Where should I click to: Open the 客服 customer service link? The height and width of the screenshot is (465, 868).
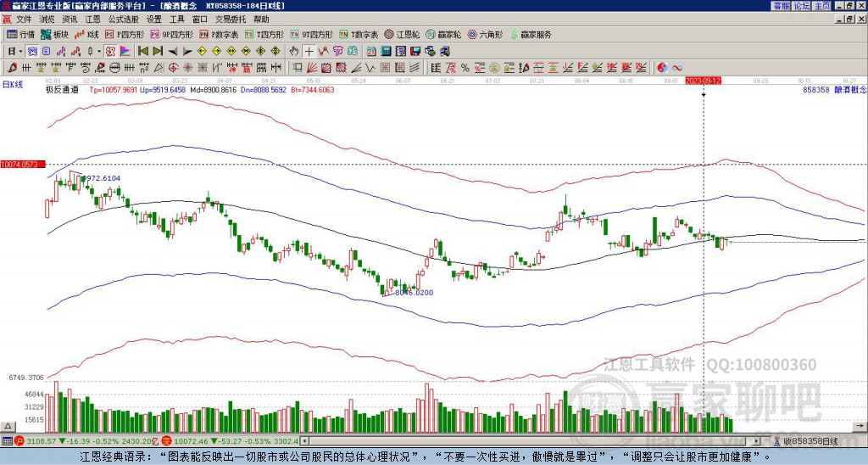pyautogui.click(x=781, y=6)
